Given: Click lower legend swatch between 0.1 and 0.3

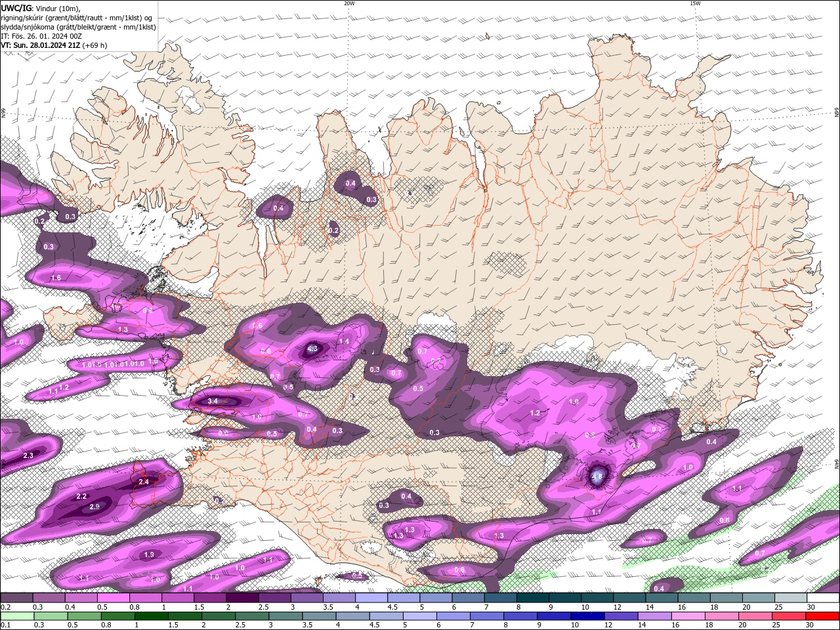Looking at the screenshot, I should click(x=16, y=616).
